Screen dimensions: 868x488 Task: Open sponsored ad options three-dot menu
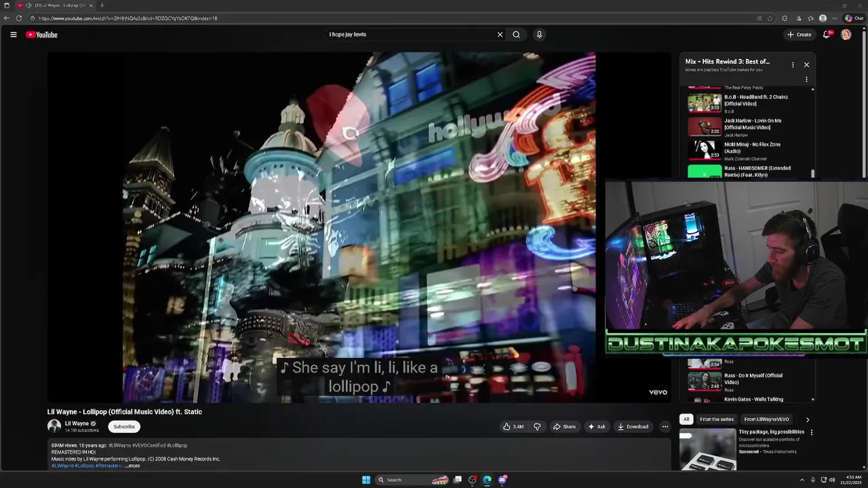(811, 432)
